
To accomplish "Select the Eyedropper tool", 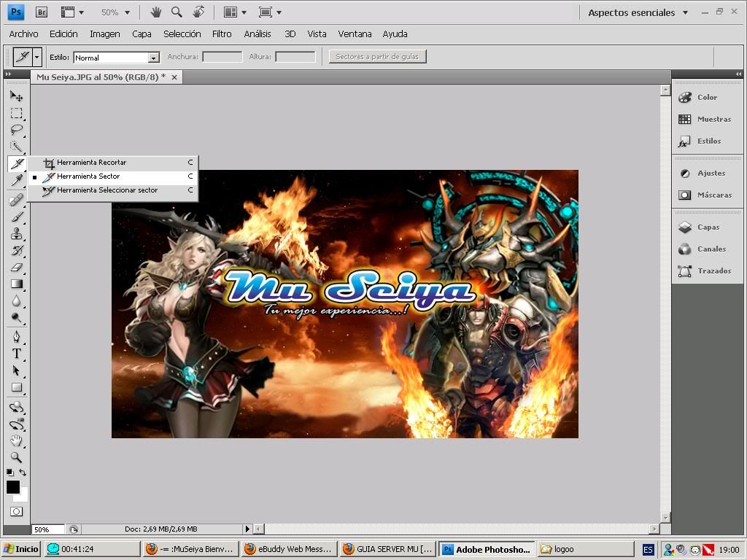I will pyautogui.click(x=16, y=181).
